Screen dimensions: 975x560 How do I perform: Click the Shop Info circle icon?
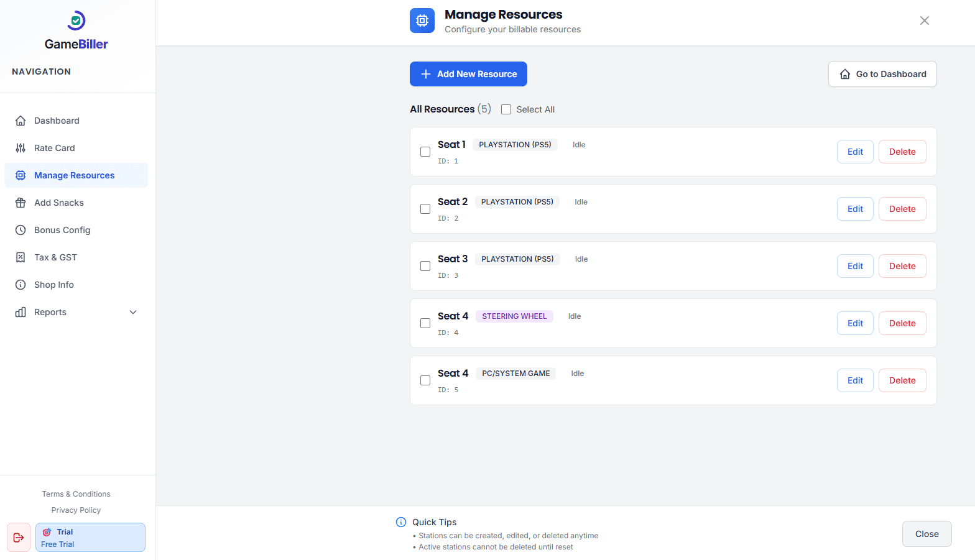(x=21, y=285)
